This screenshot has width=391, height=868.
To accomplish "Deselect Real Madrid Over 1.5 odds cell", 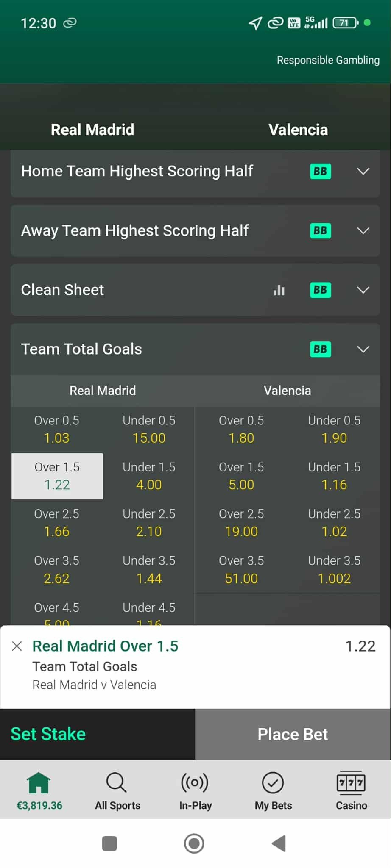I will (x=57, y=476).
